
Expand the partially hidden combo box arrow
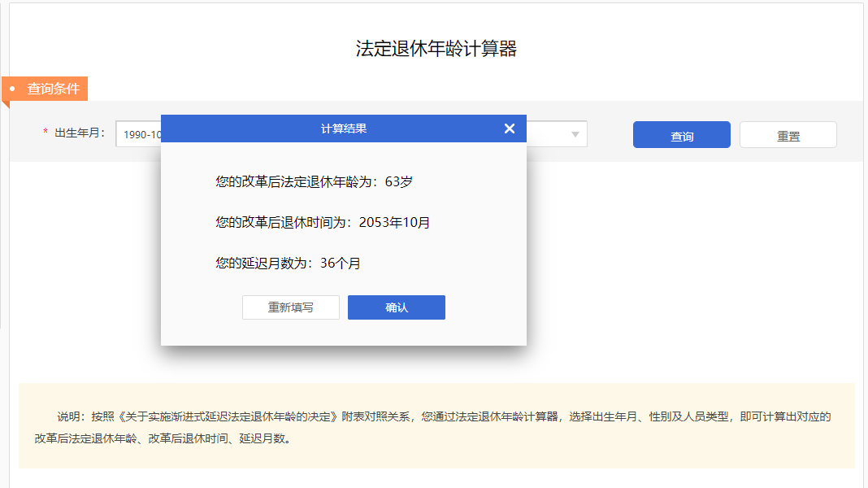[577, 134]
